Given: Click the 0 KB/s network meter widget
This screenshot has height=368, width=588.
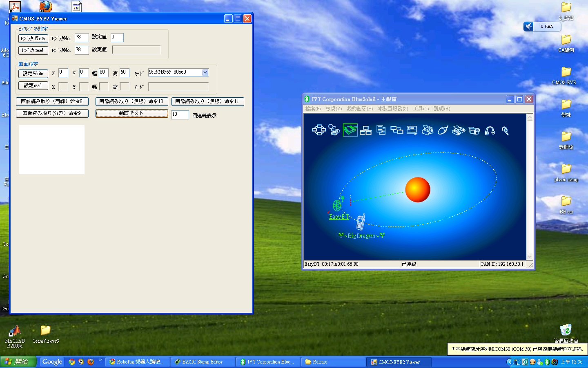Looking at the screenshot, I should [542, 27].
